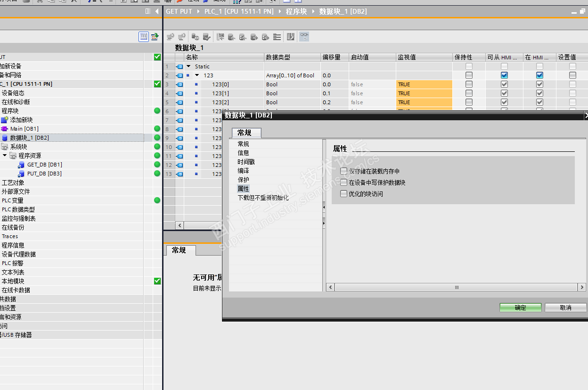Screen dimensions: 588x390
Task: Enable 在设备中写保护数据块 checkbox
Action: tap(343, 183)
